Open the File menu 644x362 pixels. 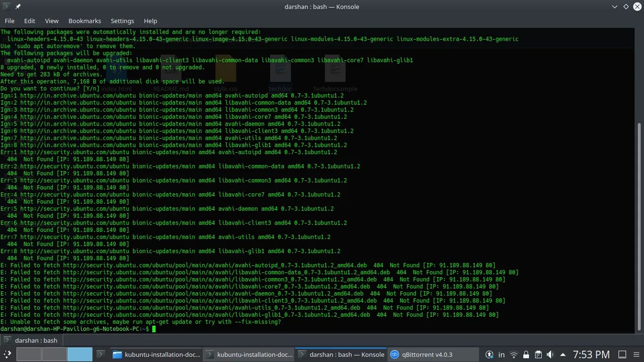tap(9, 21)
